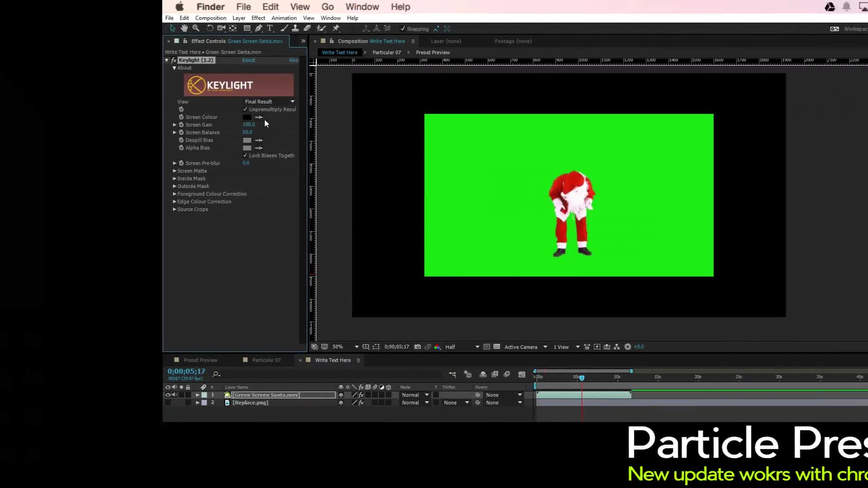Click the Write Text Here breadcrumb button
Screen dimensions: 868x488
340,52
